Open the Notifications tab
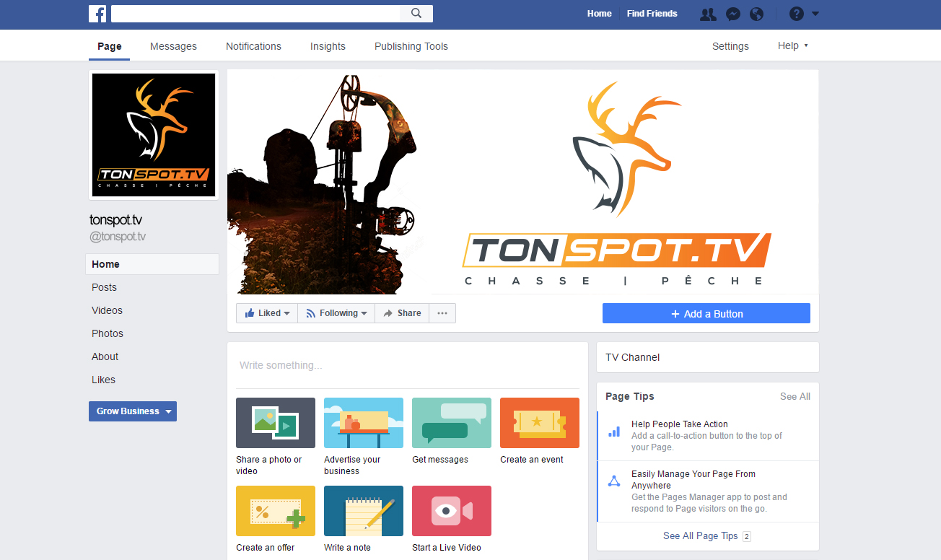The width and height of the screenshot is (941, 560). (x=253, y=46)
